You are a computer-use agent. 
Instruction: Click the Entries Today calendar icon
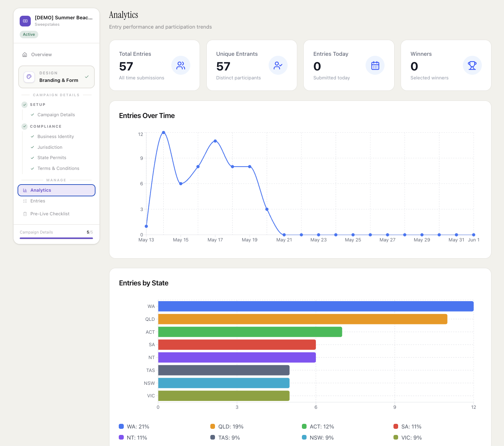375,65
